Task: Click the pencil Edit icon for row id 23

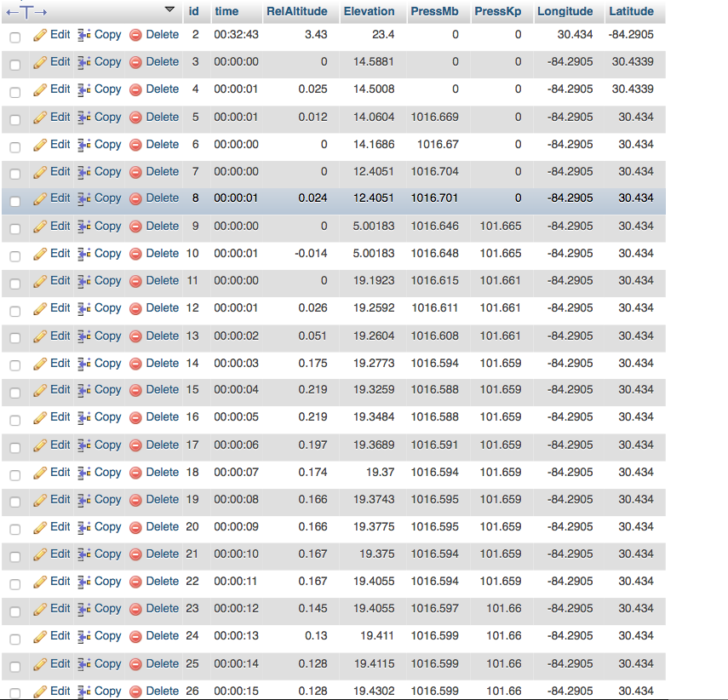Action: pos(40,609)
